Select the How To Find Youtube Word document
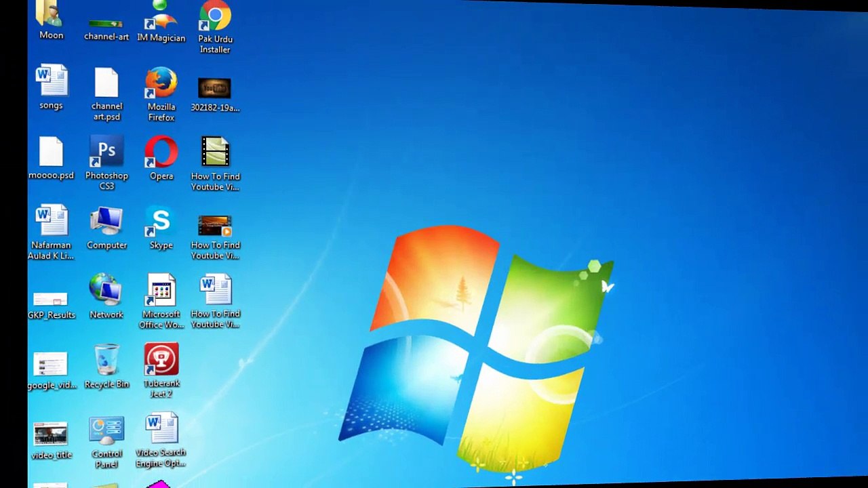This screenshot has width=868, height=488. [215, 301]
